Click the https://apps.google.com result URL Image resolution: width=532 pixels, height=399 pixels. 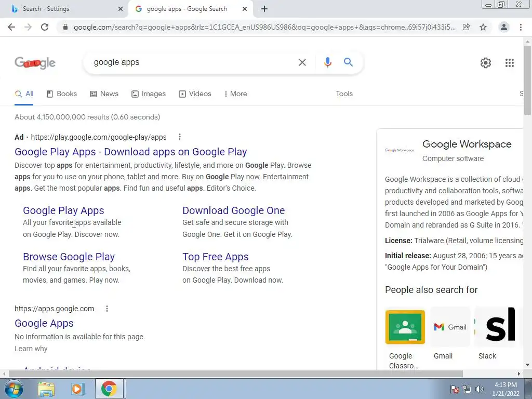(54, 309)
